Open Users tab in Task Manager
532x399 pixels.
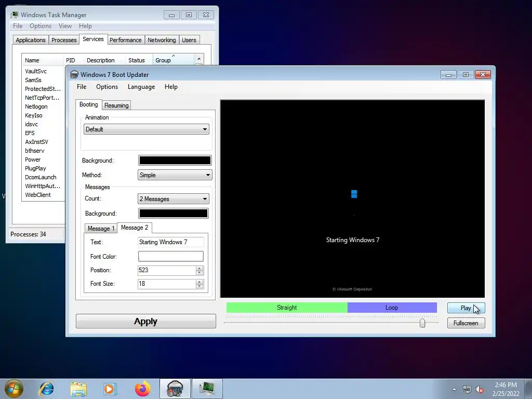[x=189, y=40]
